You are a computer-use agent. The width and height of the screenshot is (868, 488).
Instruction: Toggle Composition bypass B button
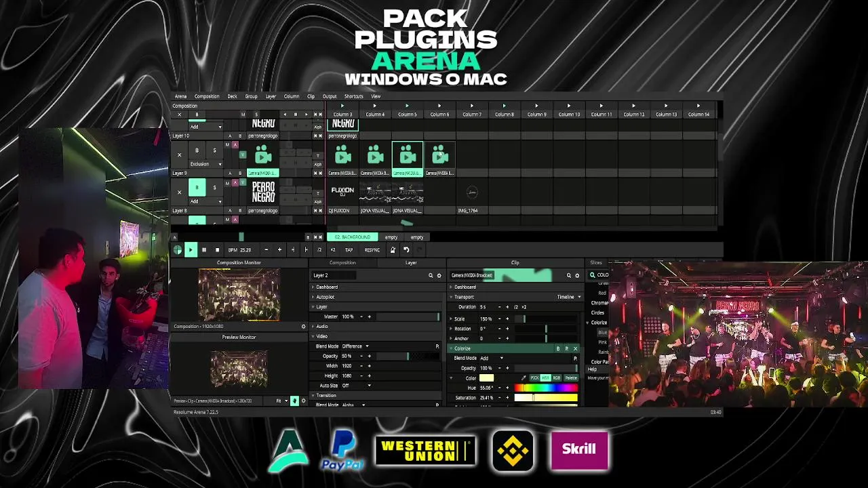tap(197, 114)
